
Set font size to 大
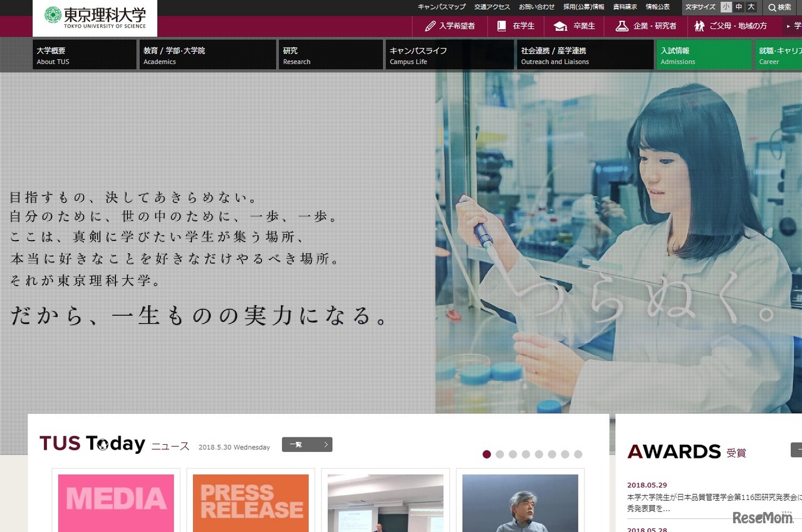click(x=751, y=7)
